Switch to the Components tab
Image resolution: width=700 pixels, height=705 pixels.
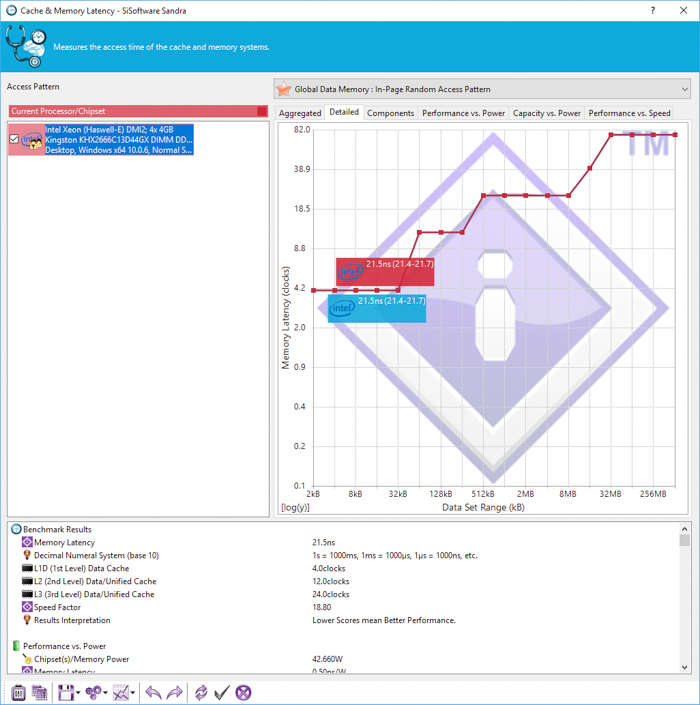[390, 113]
